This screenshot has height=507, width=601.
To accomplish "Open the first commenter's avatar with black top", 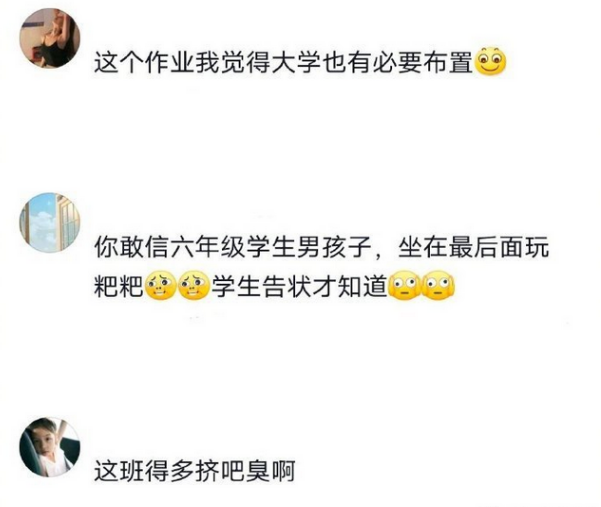I will 50,38.
